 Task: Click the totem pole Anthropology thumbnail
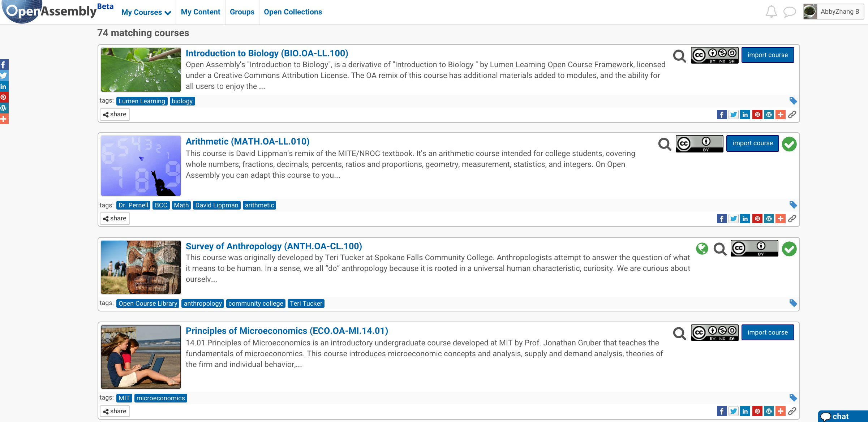[141, 267]
